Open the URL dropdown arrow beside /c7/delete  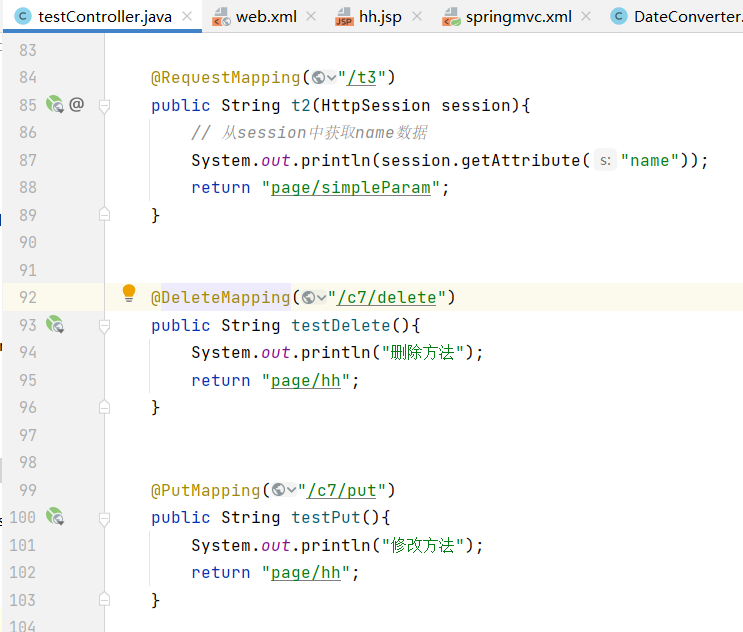(321, 298)
